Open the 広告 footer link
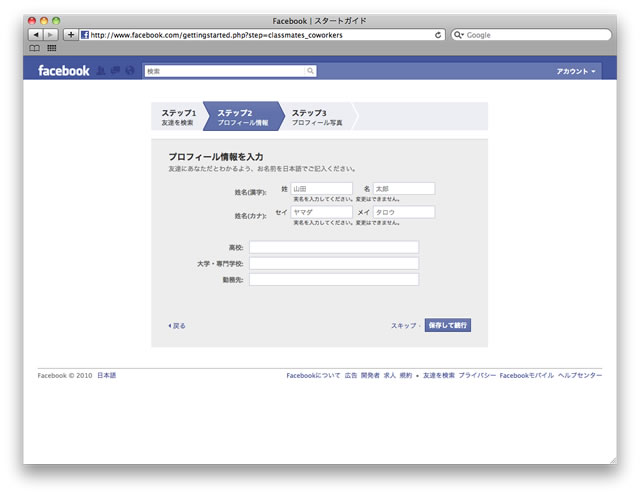Screen dimensions: 640x496 coord(351,375)
